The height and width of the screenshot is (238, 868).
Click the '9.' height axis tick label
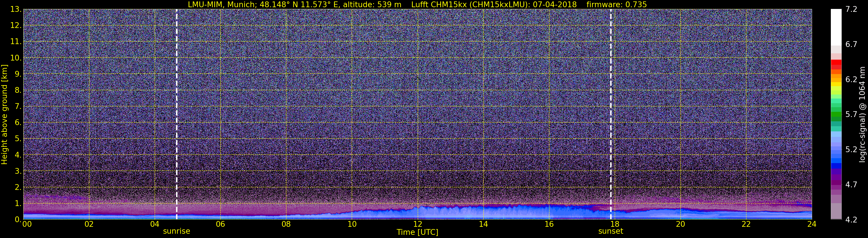tap(18, 74)
